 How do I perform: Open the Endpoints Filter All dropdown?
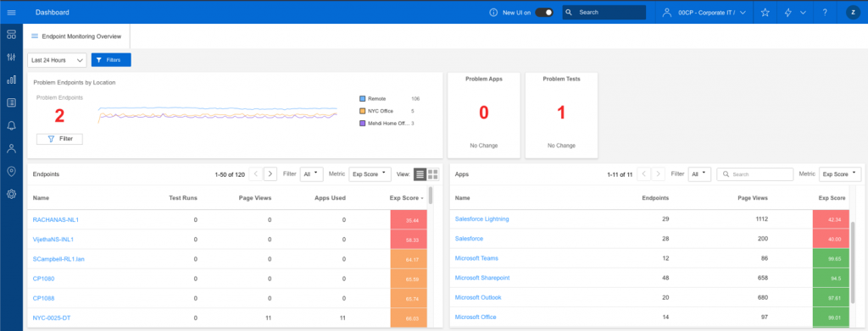point(312,174)
